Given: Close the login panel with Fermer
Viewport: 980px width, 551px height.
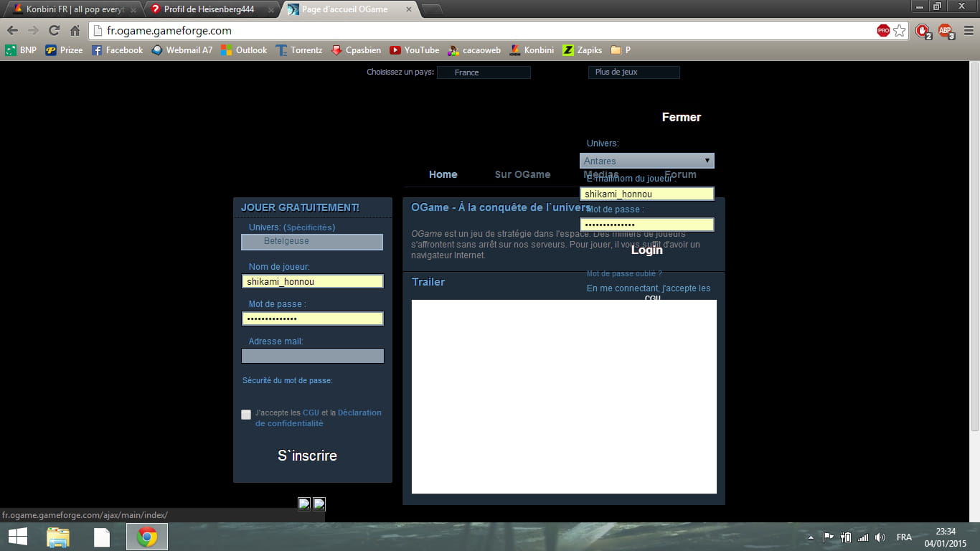Looking at the screenshot, I should click(x=681, y=117).
